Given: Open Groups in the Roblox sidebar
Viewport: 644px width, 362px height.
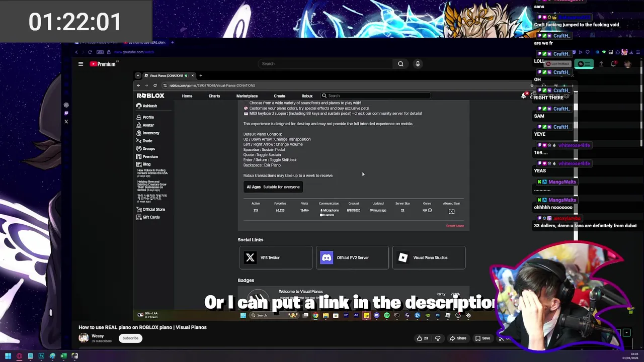Looking at the screenshot, I should coord(145,149).
